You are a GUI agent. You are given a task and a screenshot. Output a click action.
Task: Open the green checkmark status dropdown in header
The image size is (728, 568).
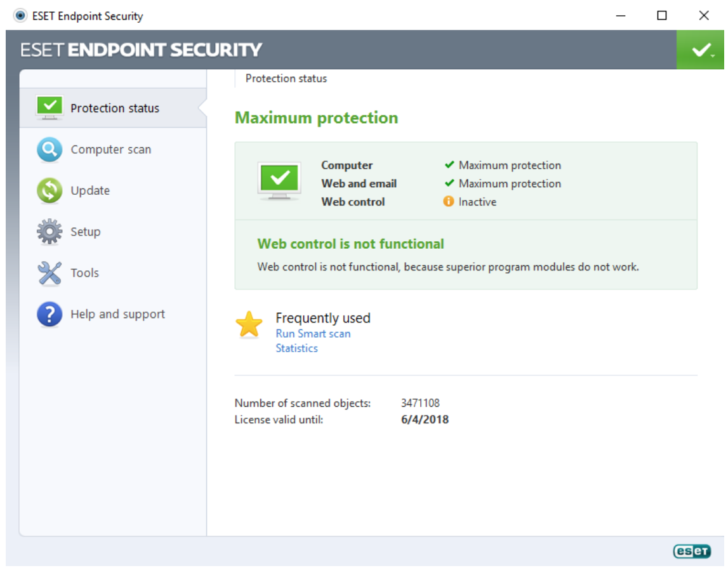[x=700, y=50]
